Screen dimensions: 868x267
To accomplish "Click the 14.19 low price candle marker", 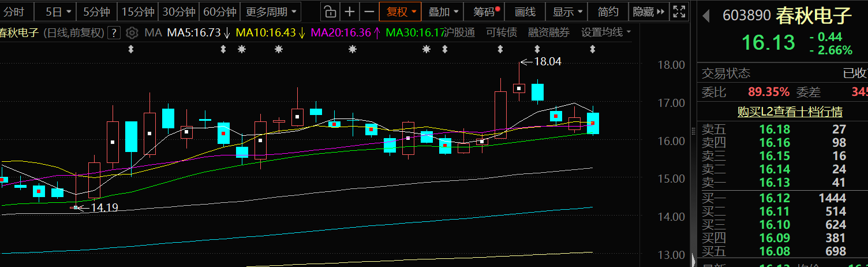I will click(75, 207).
